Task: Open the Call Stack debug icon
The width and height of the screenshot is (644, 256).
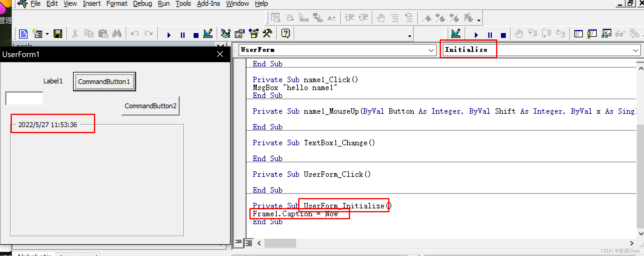Action: click(634, 34)
